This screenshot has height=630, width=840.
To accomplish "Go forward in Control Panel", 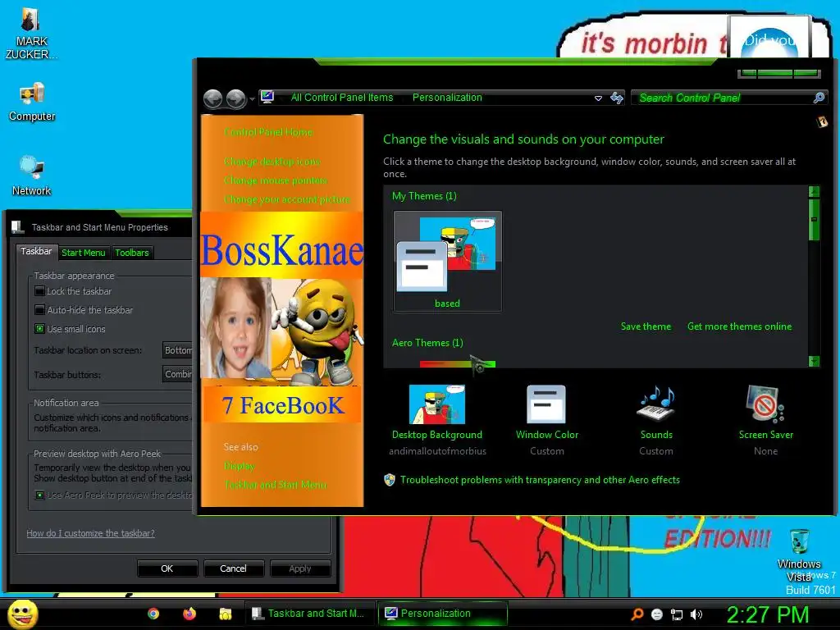I will click(x=235, y=98).
